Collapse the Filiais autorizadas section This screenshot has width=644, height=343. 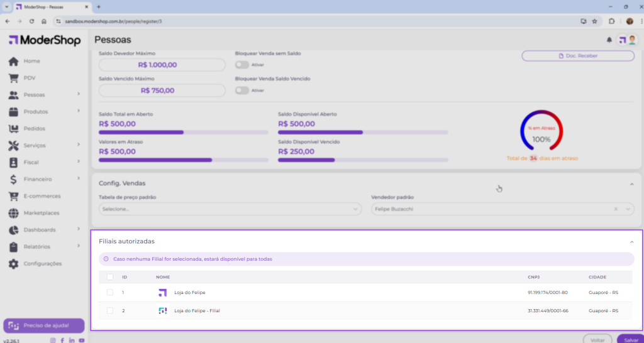pos(631,242)
